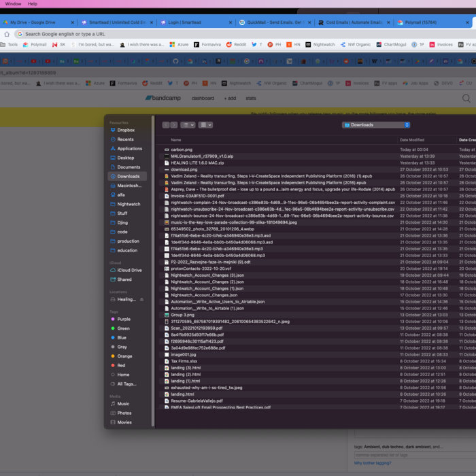Open Bandcamp dashboard link
Image resolution: width=476 pixels, height=476 pixels.
(203, 99)
